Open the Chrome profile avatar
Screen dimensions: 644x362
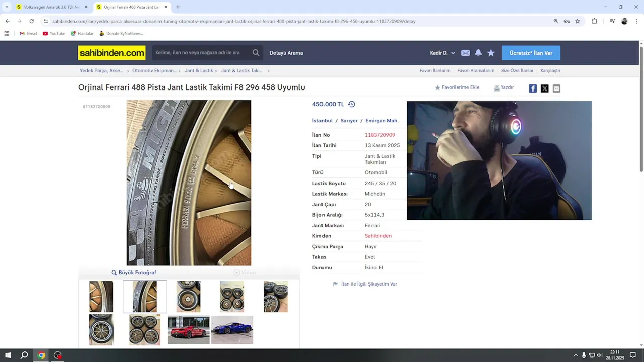point(624,21)
